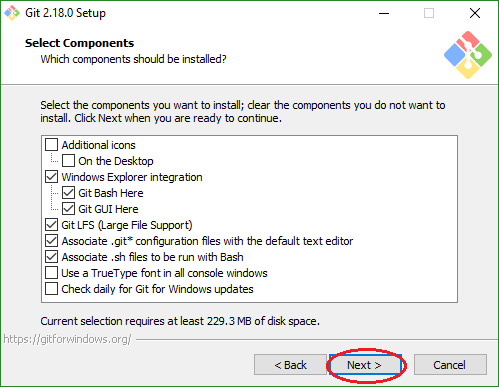Enable TrueType font in console windows

(51, 273)
